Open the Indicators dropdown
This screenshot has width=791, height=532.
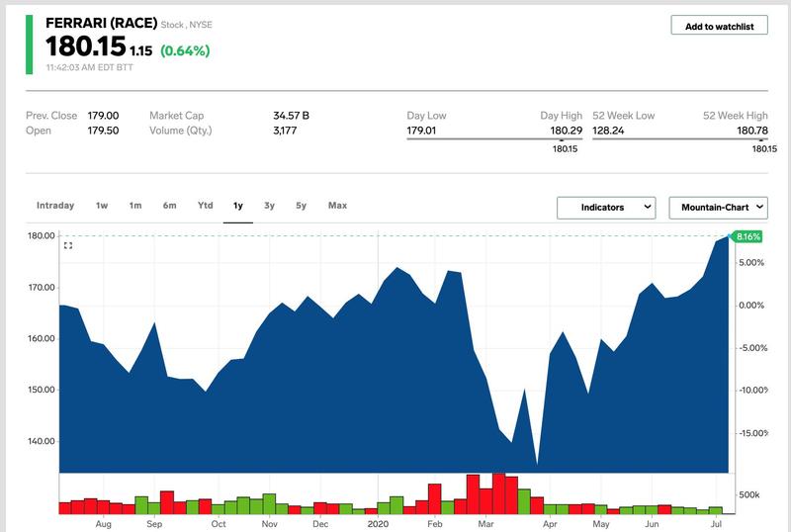606,208
